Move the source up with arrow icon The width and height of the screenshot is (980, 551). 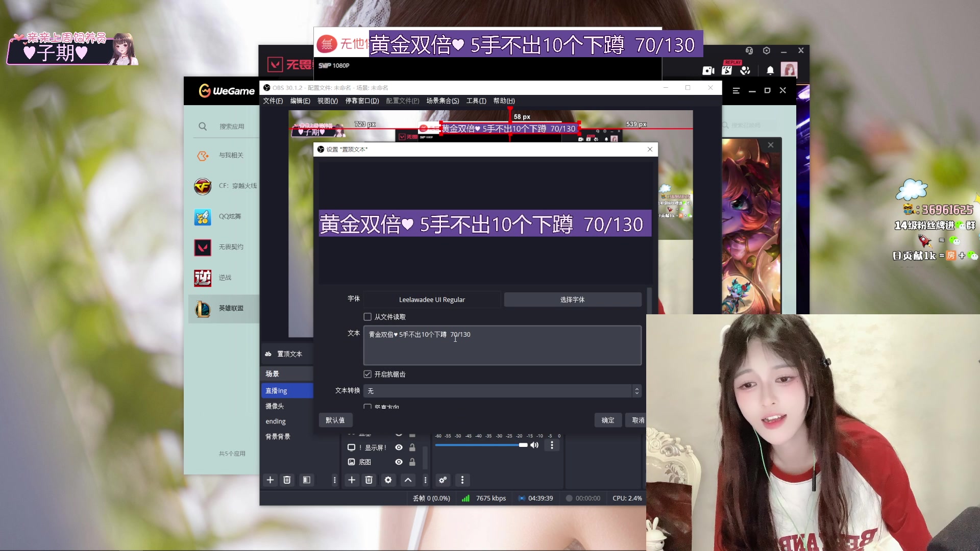click(408, 480)
